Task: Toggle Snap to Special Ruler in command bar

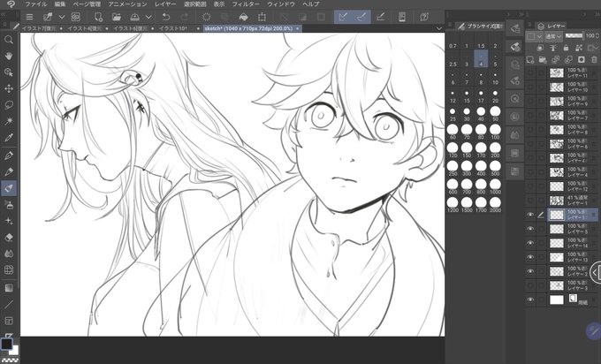Action: click(x=361, y=17)
